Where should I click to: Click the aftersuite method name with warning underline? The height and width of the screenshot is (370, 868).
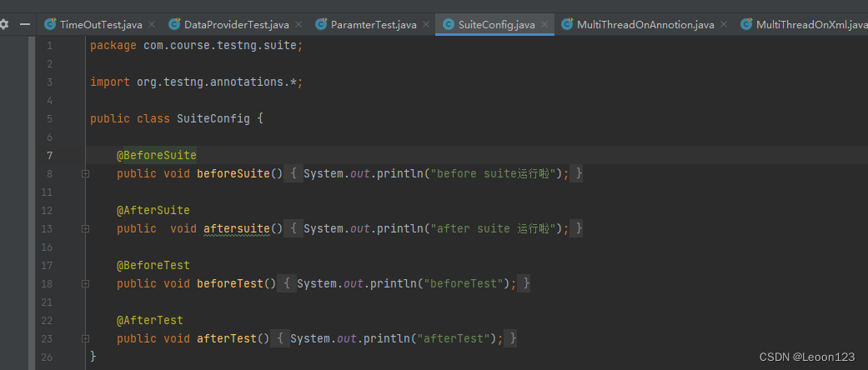click(236, 228)
